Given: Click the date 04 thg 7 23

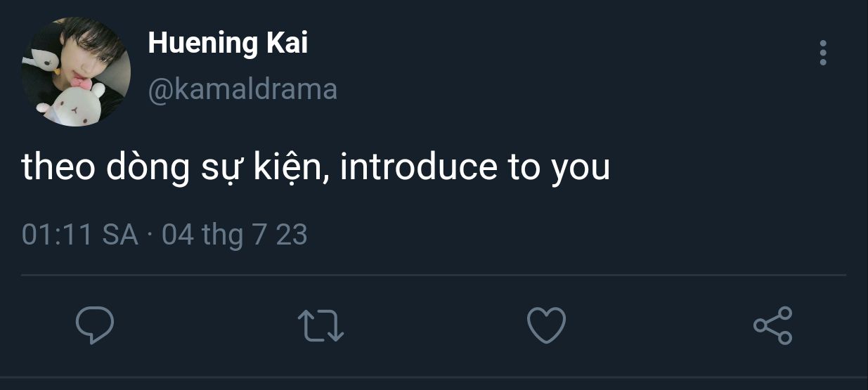Looking at the screenshot, I should click(x=234, y=235).
